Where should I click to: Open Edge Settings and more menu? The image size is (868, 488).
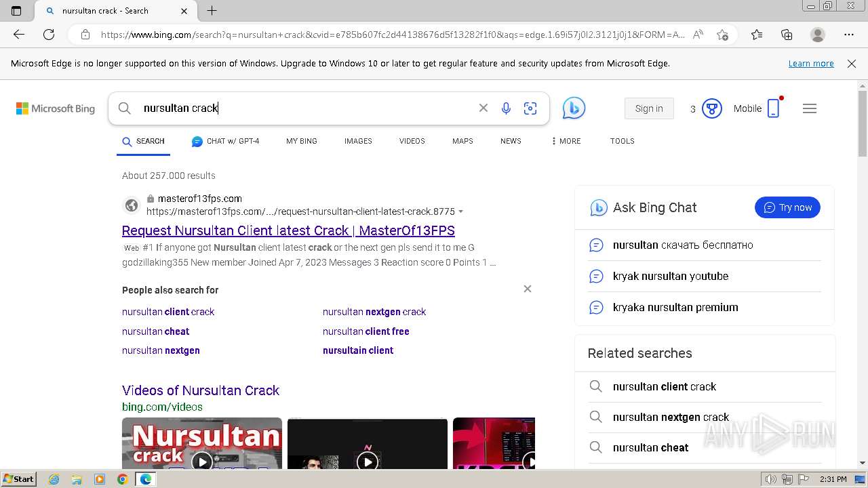coord(849,35)
